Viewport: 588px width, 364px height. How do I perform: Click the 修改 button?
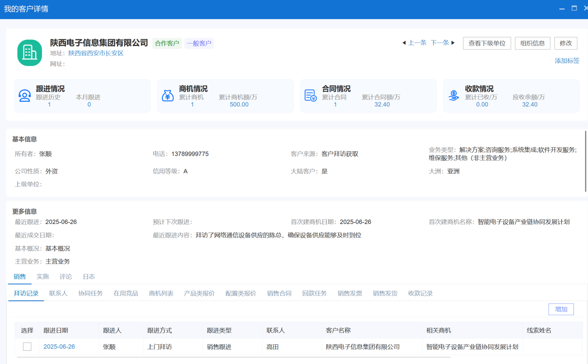(x=565, y=43)
